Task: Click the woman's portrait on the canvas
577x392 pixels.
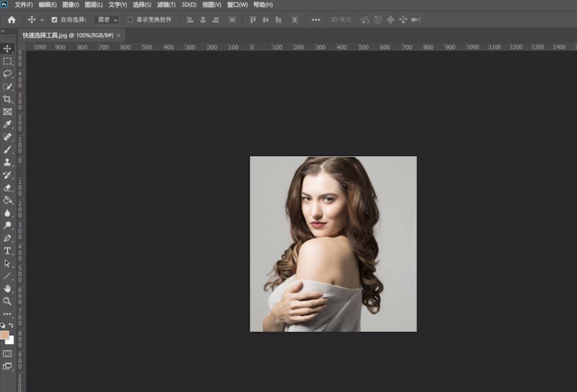Action: pyautogui.click(x=333, y=244)
